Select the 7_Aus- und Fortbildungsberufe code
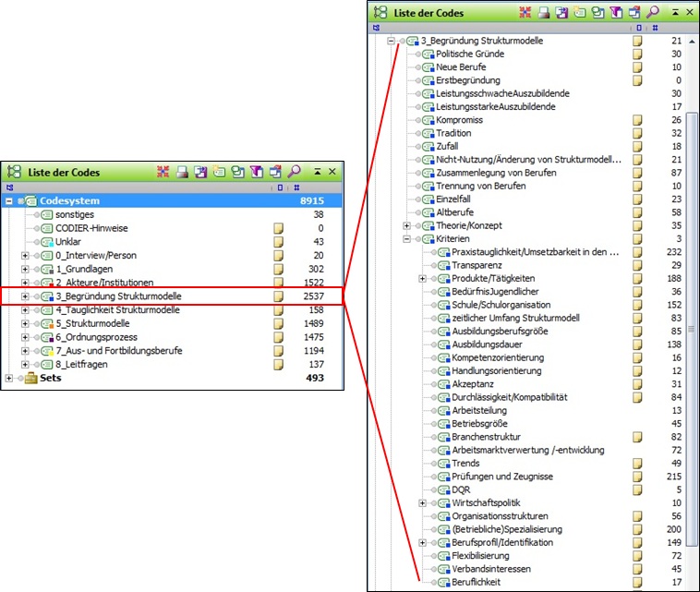 pos(118,351)
